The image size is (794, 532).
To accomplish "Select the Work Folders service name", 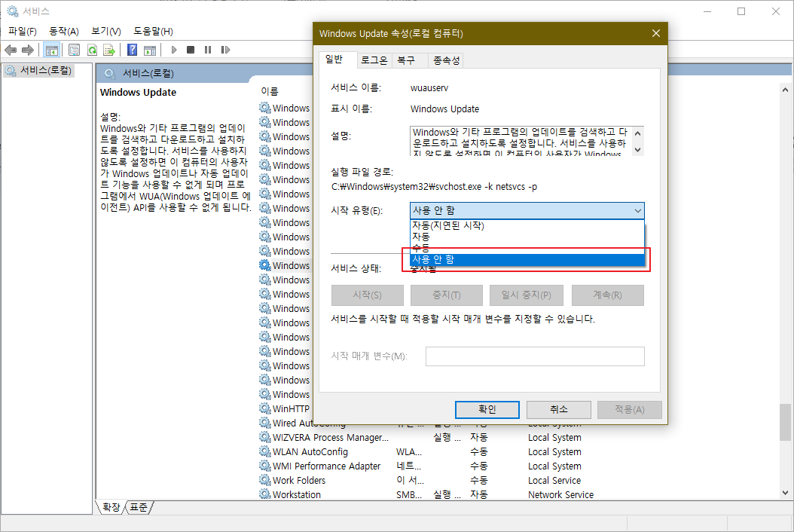I will pos(299,480).
